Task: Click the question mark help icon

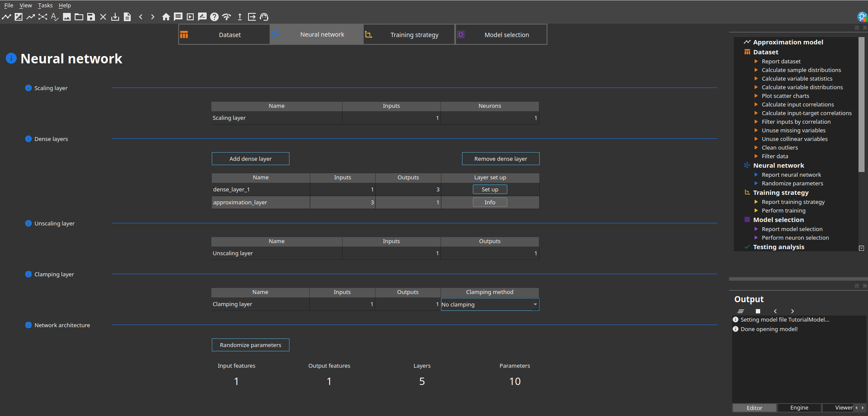Action: (x=214, y=17)
